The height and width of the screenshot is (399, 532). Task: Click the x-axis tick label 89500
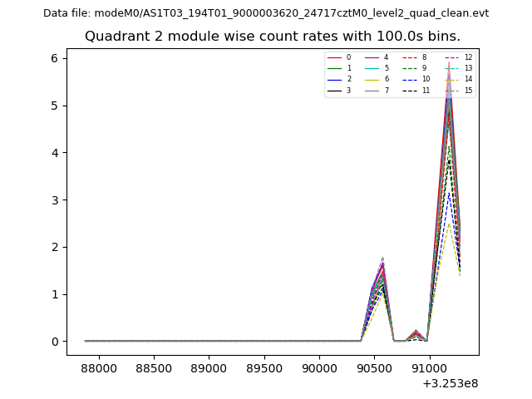tap(263, 368)
